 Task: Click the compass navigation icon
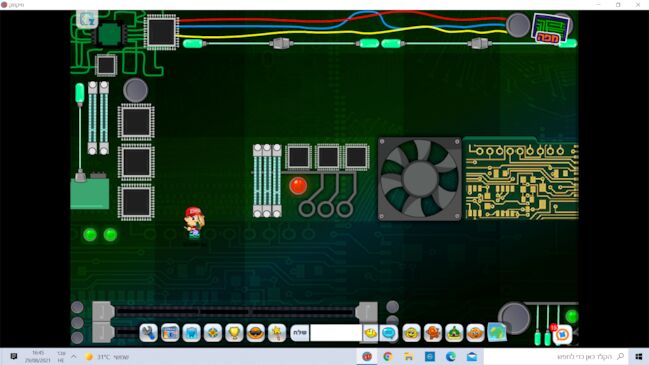point(213,333)
